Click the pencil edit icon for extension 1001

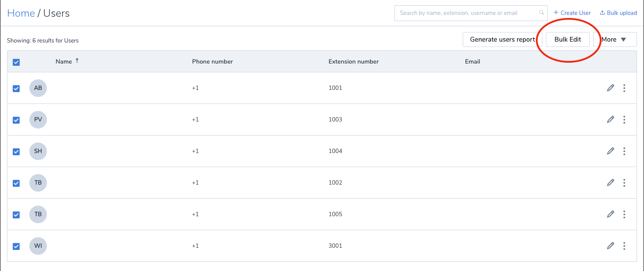610,88
